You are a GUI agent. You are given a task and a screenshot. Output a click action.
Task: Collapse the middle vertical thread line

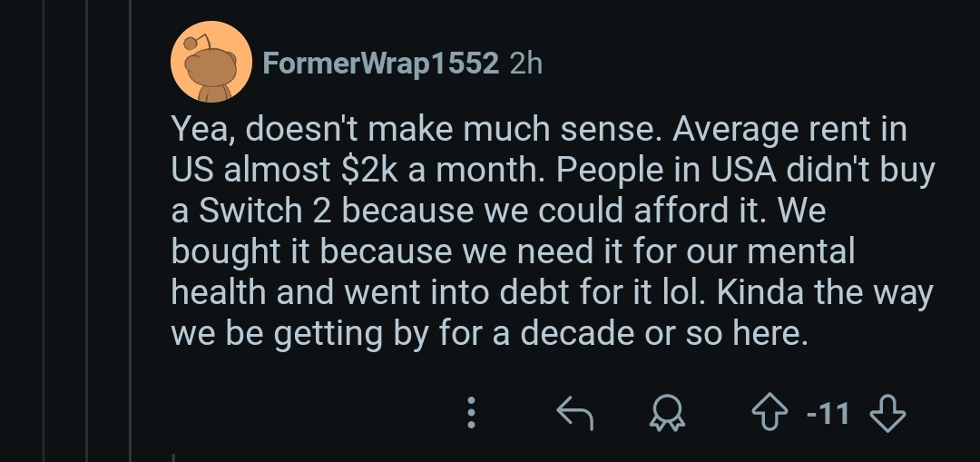87,231
